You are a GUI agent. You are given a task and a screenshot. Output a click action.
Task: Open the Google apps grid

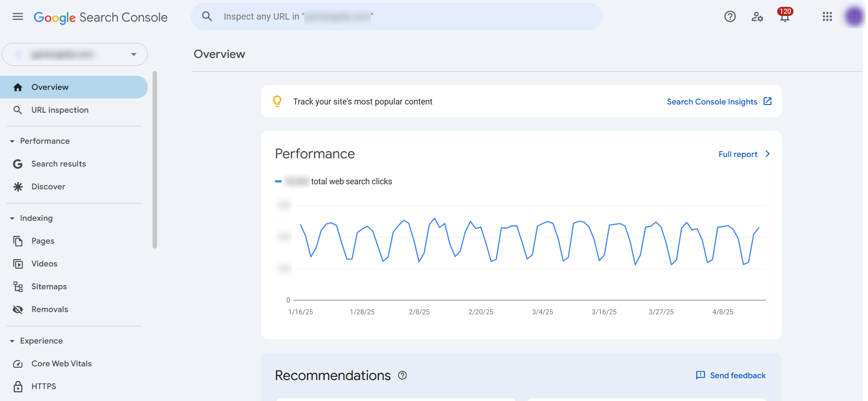pos(827,17)
